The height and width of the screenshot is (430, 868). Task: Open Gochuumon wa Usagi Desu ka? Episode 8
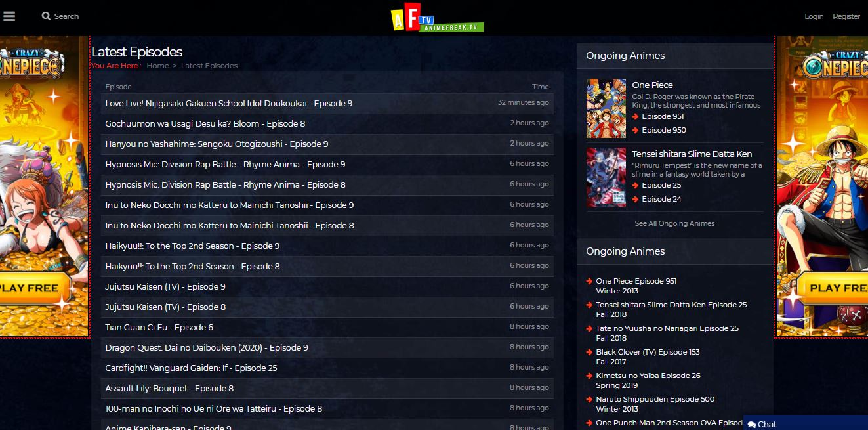coord(205,123)
